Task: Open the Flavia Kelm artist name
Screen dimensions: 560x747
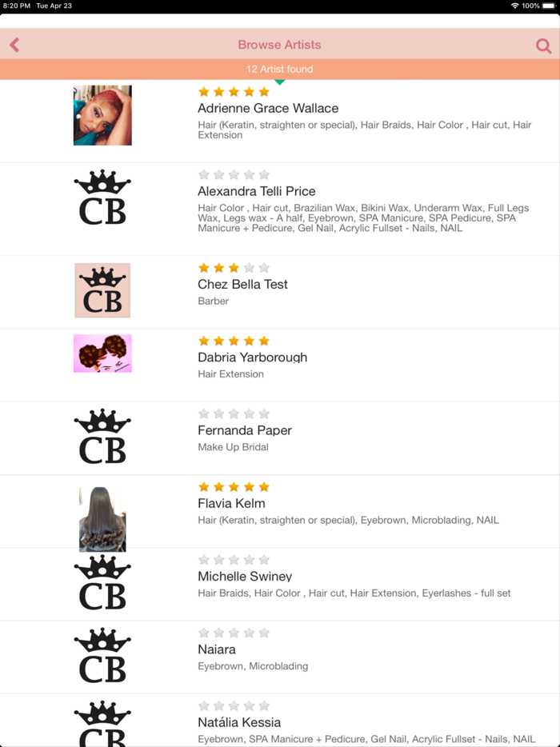Action: pyautogui.click(x=231, y=504)
